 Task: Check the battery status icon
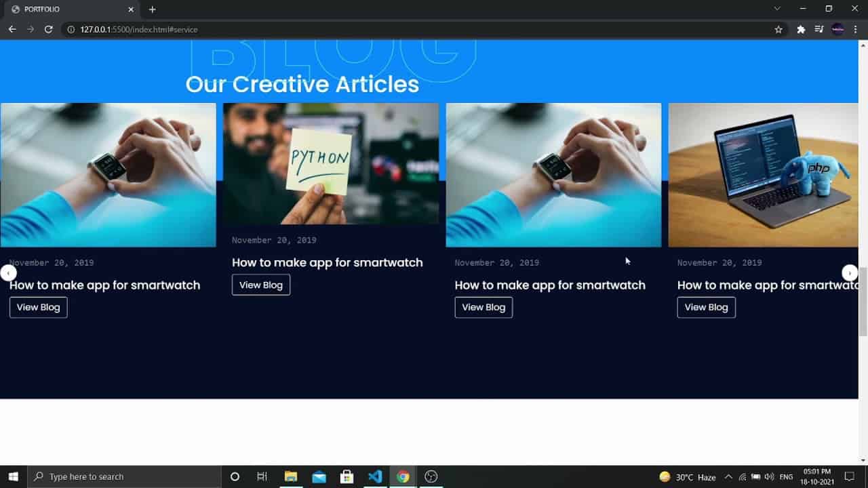click(x=755, y=477)
